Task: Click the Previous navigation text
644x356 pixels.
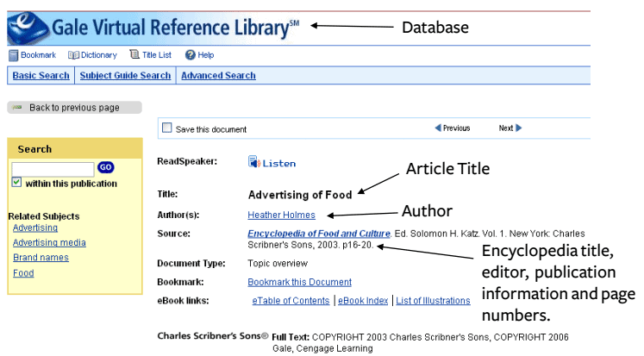Action: click(456, 128)
